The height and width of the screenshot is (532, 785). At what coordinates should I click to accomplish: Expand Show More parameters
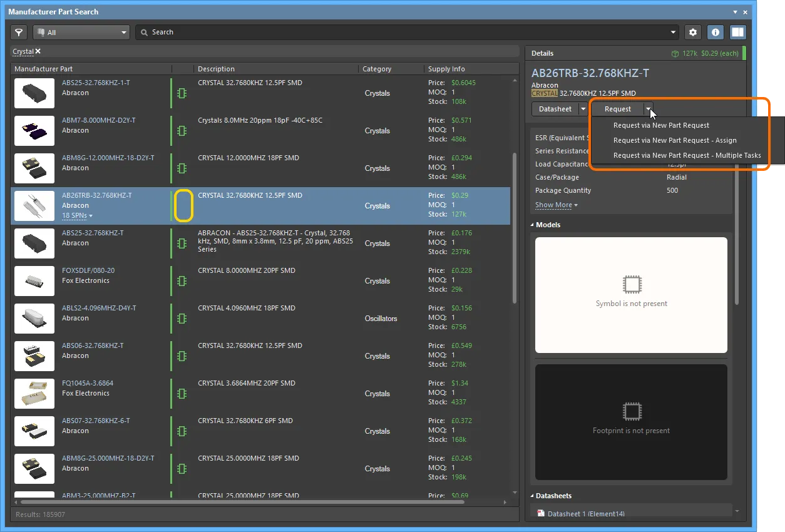[556, 205]
